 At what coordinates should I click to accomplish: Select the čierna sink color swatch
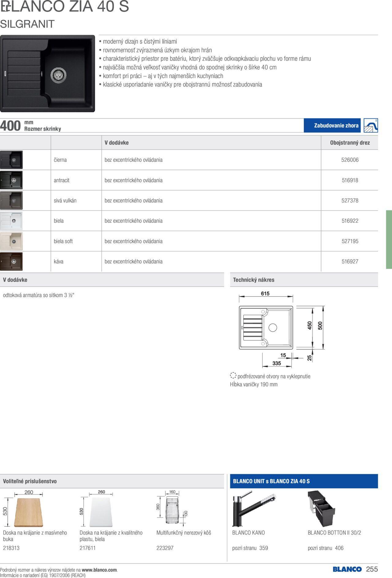(11, 160)
